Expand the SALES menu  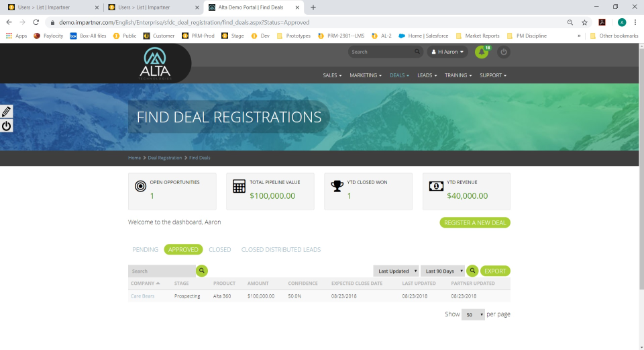coord(332,75)
